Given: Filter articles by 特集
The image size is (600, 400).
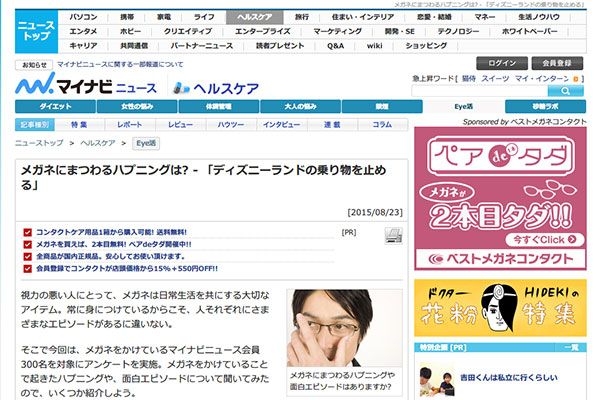Looking at the screenshot, I should pyautogui.click(x=79, y=124).
